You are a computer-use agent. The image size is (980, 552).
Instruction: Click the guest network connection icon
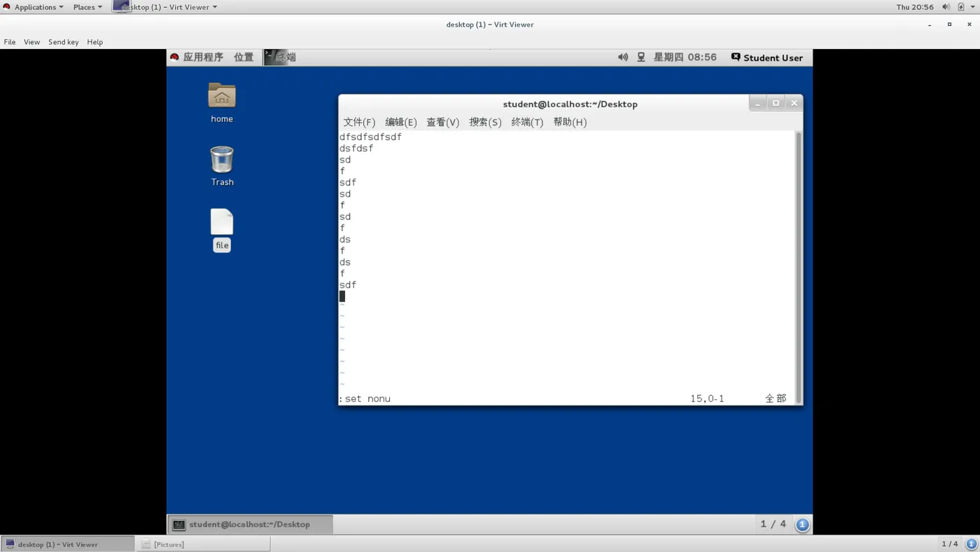640,57
